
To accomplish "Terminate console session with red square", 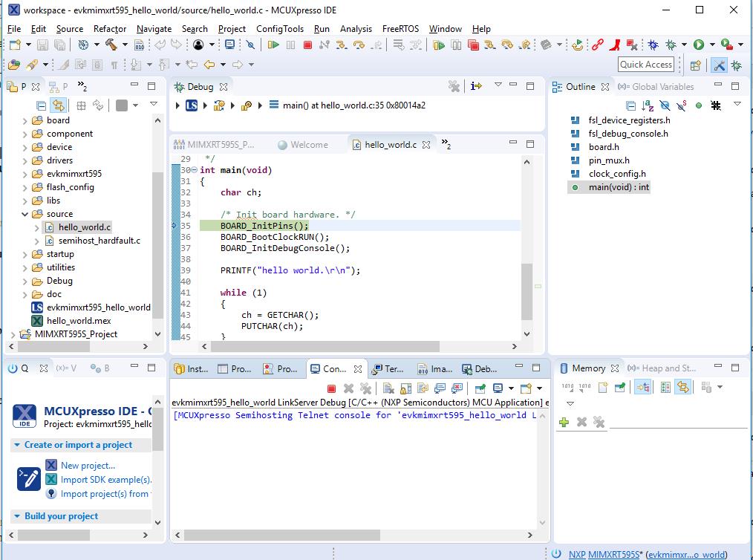I will click(332, 388).
